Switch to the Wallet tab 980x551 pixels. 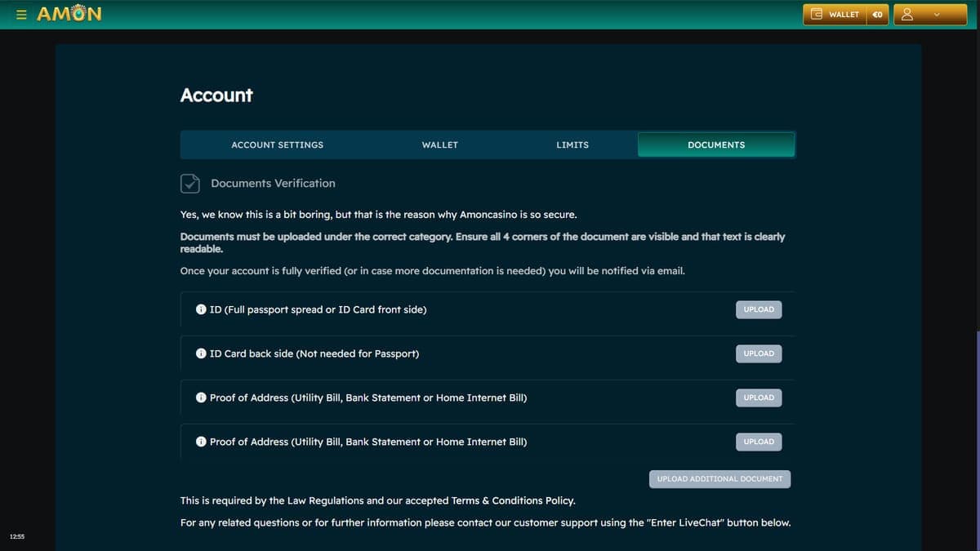440,144
